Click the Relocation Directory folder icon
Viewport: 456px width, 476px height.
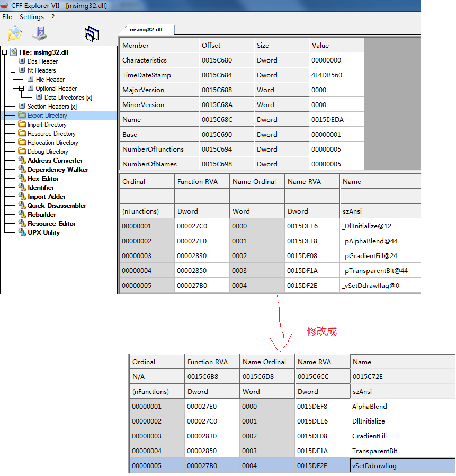22,142
